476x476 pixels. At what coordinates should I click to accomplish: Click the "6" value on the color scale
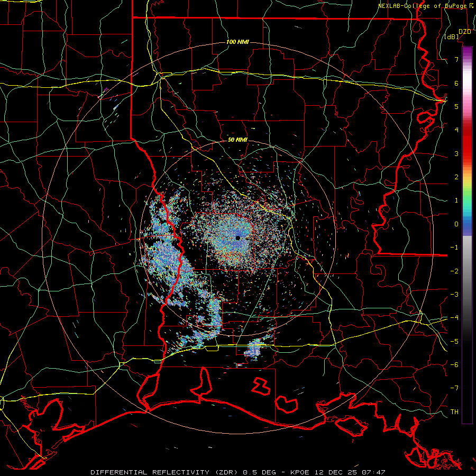coord(456,83)
